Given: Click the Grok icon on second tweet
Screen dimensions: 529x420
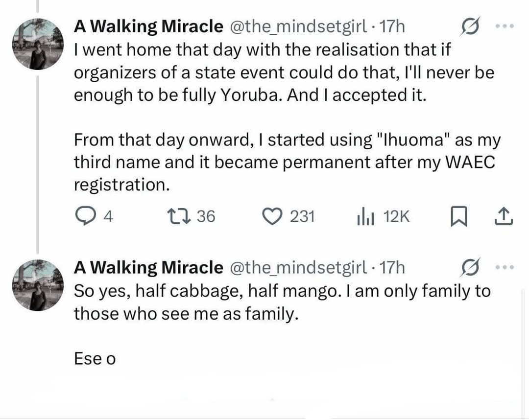Looking at the screenshot, I should [471, 268].
